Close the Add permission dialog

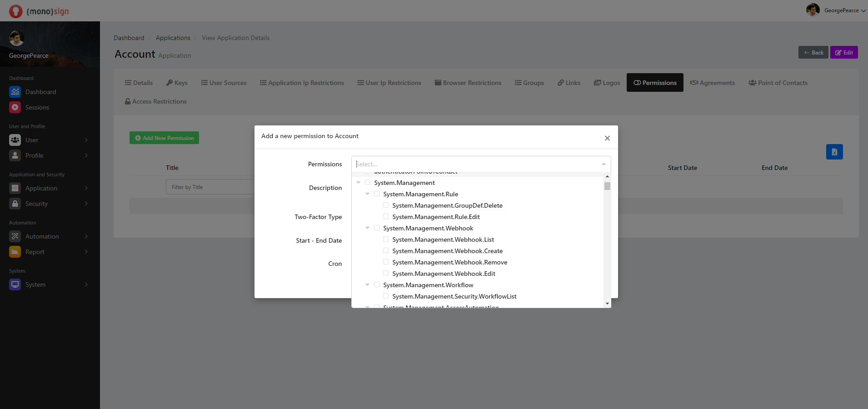(x=607, y=138)
